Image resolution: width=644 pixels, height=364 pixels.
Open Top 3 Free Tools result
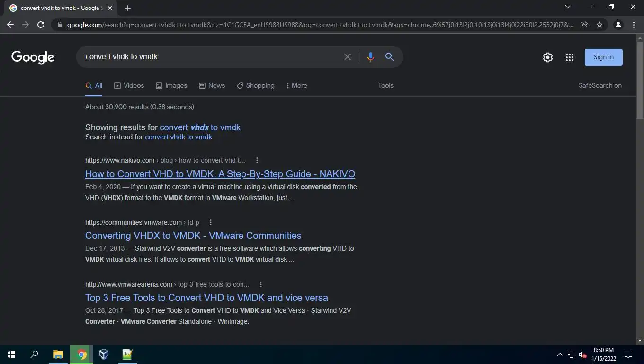206,298
